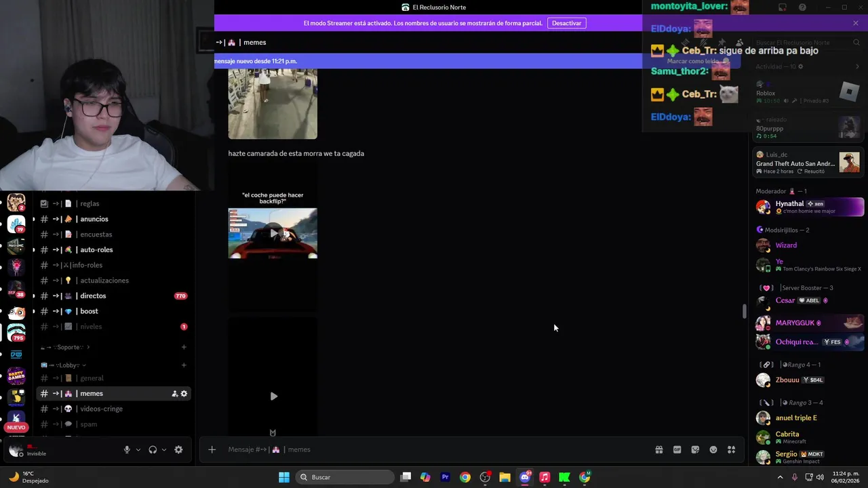868x488 pixels.
Task: Open Cabrita member profile
Action: 810,437
